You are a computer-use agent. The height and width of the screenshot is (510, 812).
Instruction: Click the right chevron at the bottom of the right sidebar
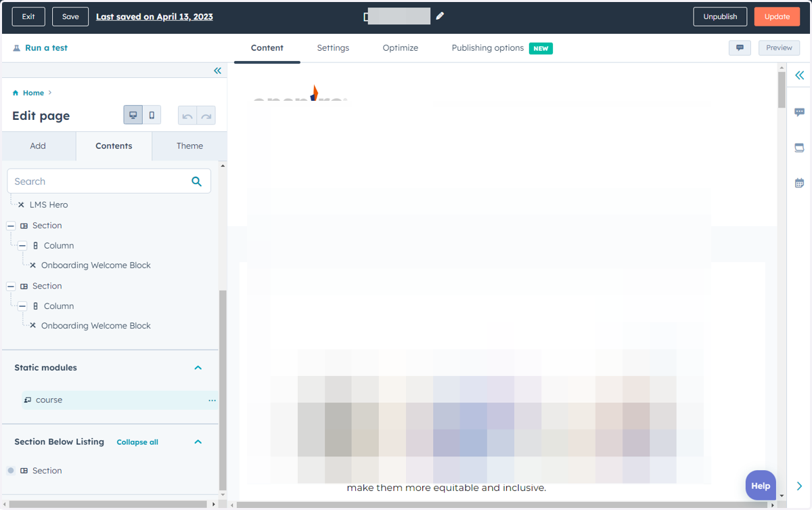(799, 486)
